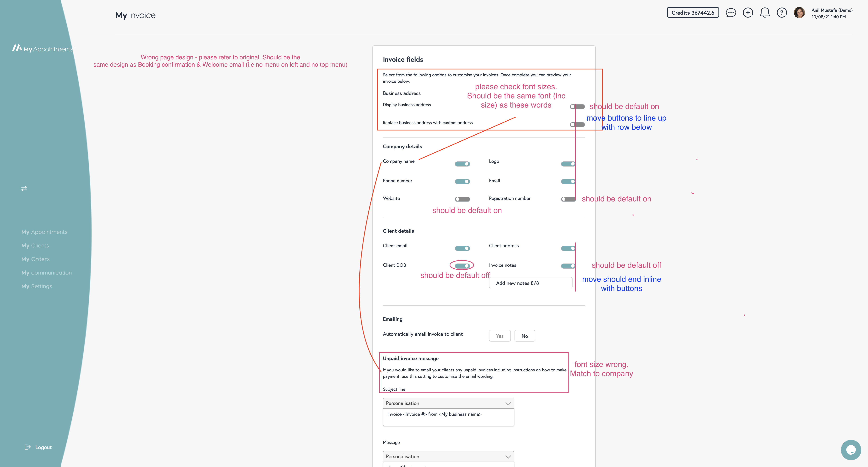Turn off the Client DOB toggle

[462, 266]
